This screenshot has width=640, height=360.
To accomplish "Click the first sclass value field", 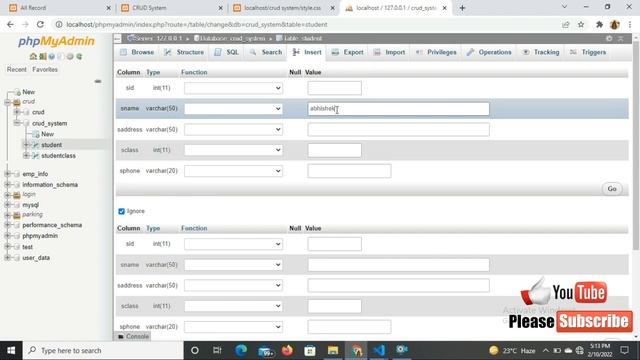I will coord(334,150).
